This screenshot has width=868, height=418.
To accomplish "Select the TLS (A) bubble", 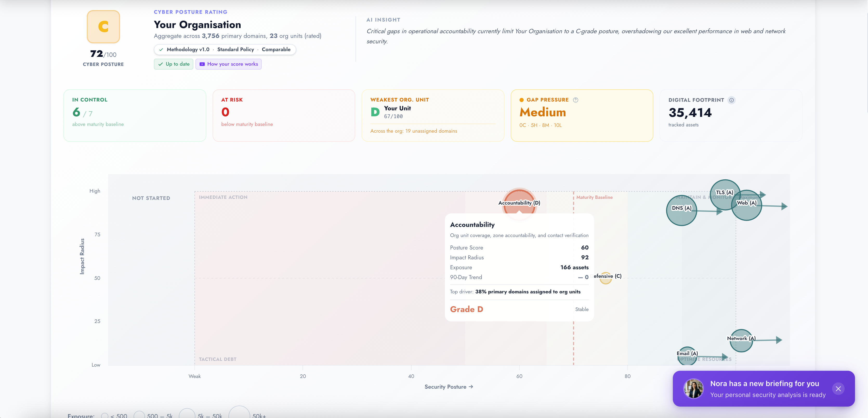I will tap(725, 194).
